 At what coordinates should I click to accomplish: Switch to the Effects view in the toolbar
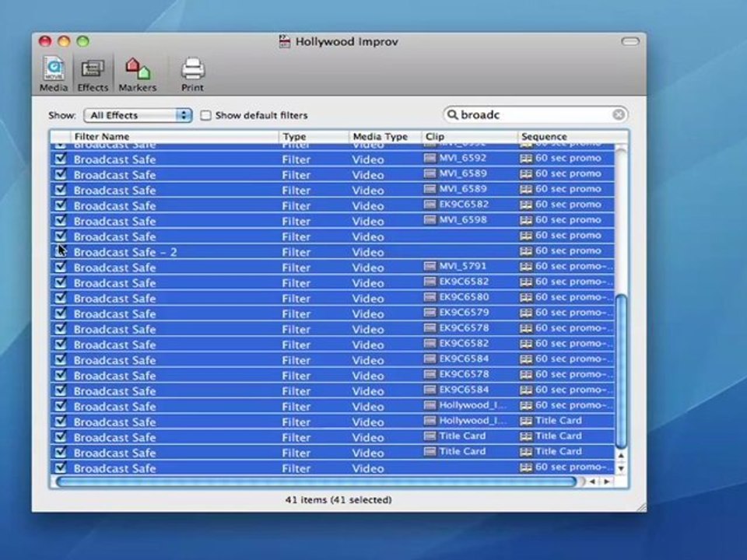pyautogui.click(x=93, y=75)
